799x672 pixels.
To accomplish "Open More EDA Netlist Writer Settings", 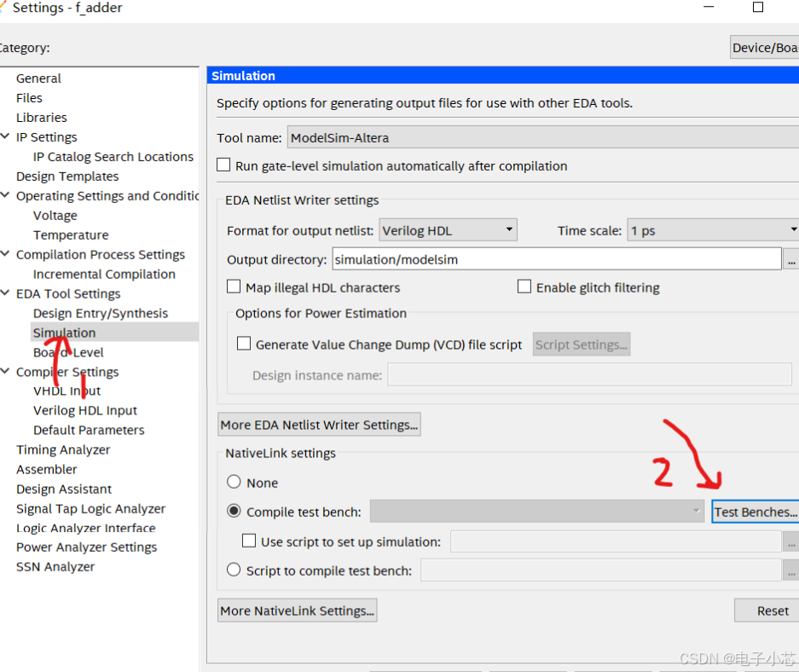I will 319,425.
